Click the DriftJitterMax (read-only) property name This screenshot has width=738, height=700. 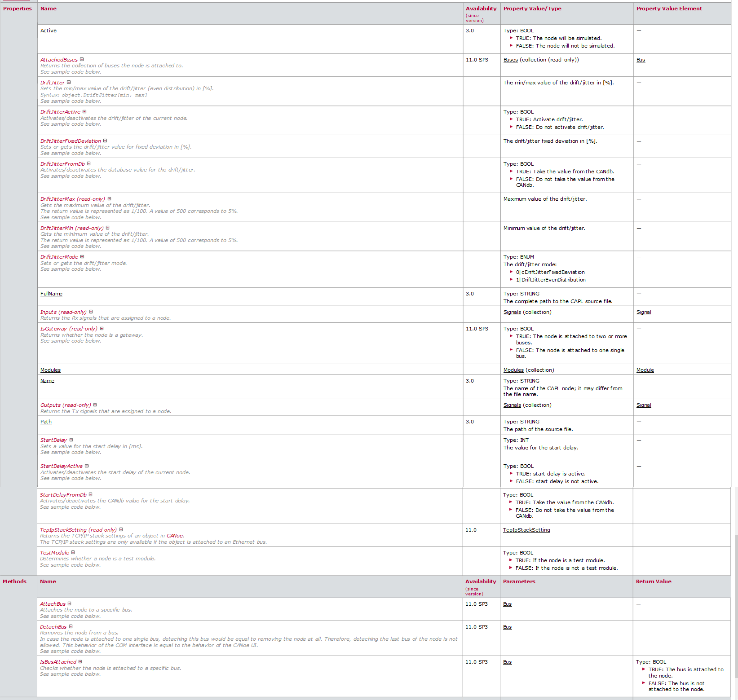[73, 199]
